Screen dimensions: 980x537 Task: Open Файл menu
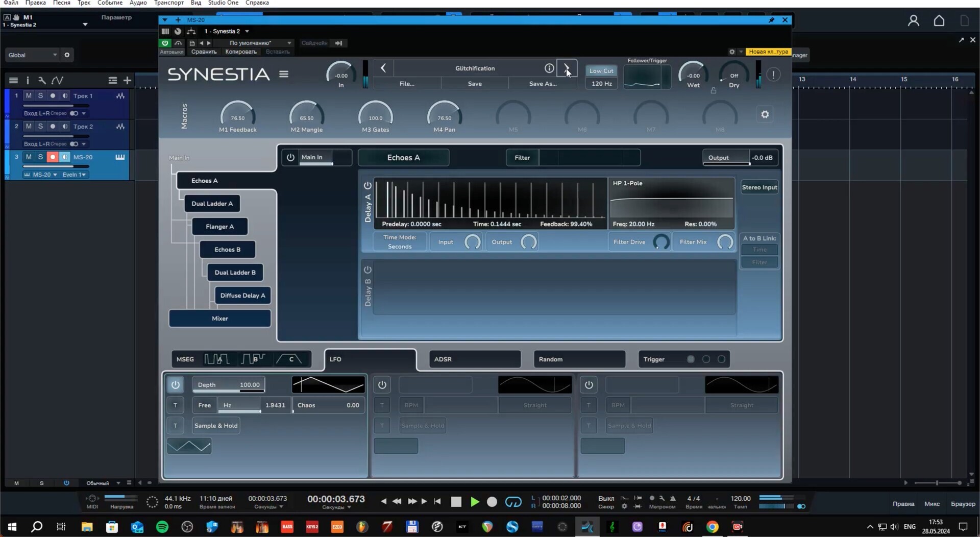pyautogui.click(x=11, y=3)
